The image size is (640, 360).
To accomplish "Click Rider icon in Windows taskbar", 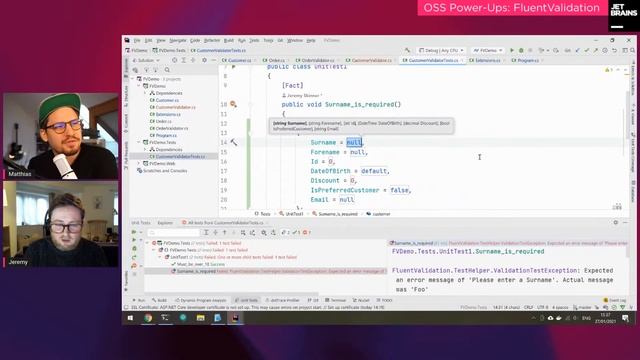I will pos(235,318).
